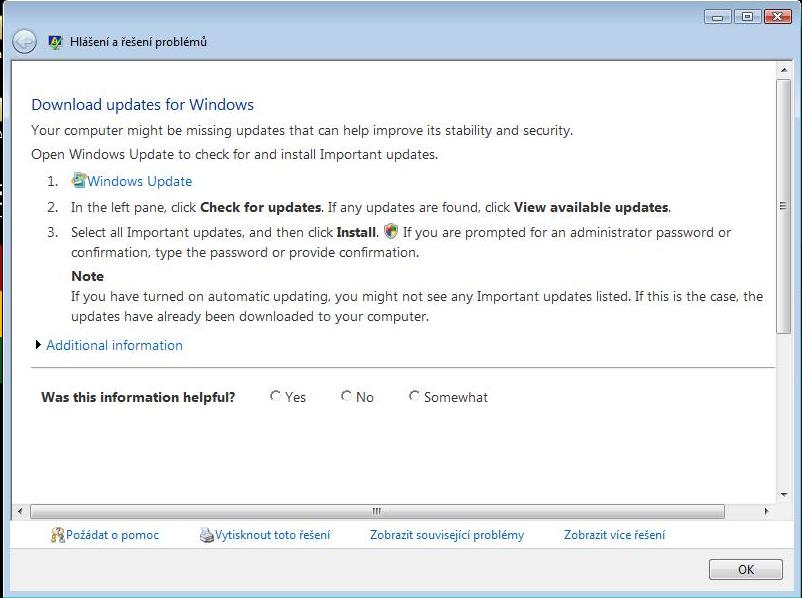This screenshot has height=598, width=802.
Task: Click the vertical scrollbar down arrow
Action: pos(784,495)
